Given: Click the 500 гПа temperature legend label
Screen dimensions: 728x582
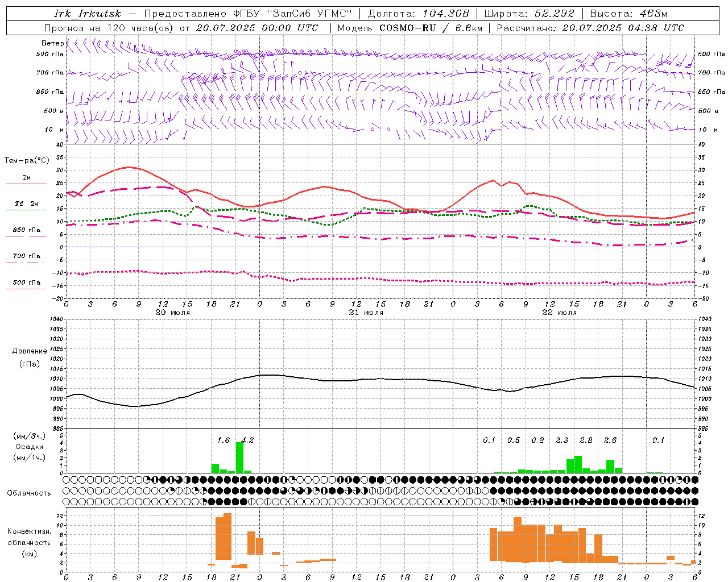Looking at the screenshot, I should (x=27, y=282).
